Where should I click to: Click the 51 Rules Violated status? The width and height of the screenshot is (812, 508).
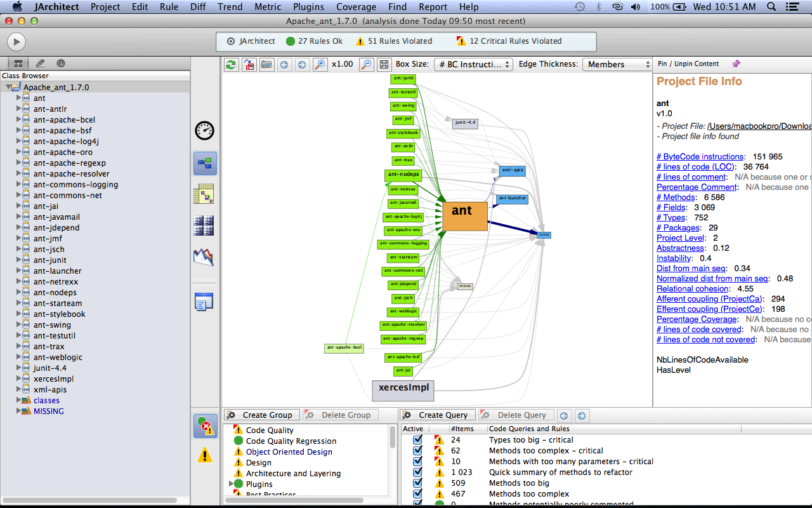(394, 41)
